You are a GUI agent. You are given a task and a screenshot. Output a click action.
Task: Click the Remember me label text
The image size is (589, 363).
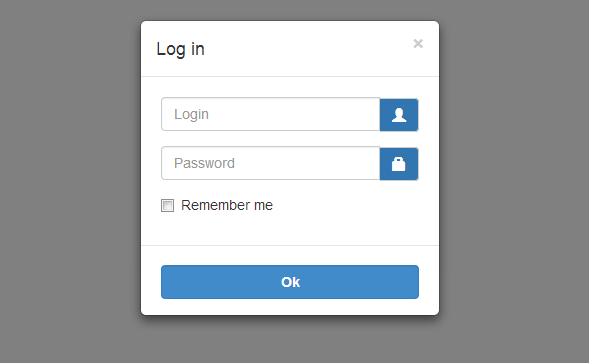(227, 205)
